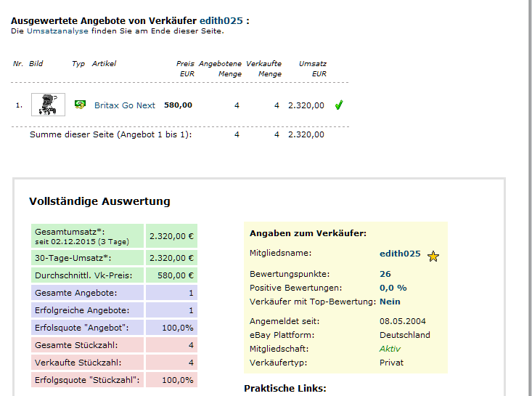Click the Preis EUR column header
This screenshot has width=532, height=396.
(186, 68)
